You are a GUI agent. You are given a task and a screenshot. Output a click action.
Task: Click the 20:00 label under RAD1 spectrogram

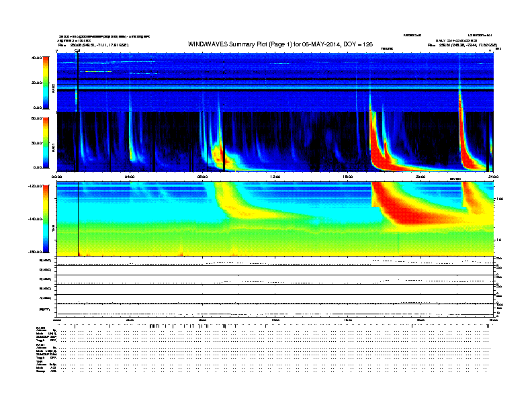[x=420, y=177]
